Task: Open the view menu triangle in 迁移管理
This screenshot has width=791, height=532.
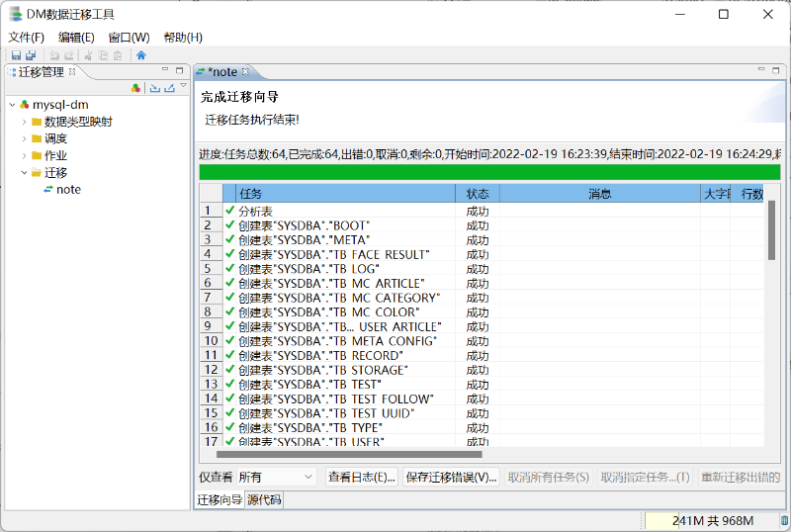Action: click(x=184, y=86)
